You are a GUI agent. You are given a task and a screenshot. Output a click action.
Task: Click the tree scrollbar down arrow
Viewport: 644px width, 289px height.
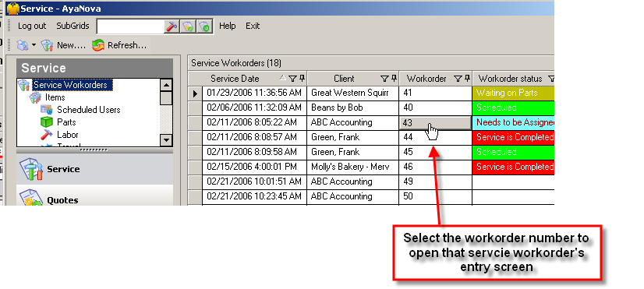tap(166, 140)
